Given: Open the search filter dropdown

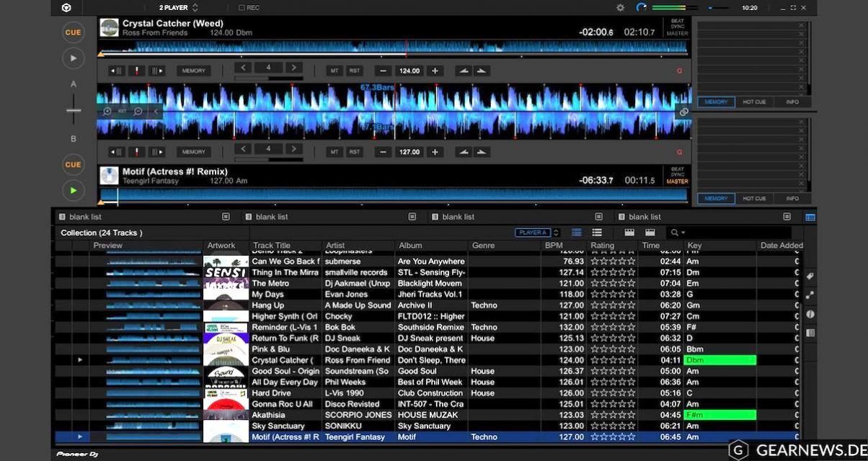Looking at the screenshot, I should 678,233.
